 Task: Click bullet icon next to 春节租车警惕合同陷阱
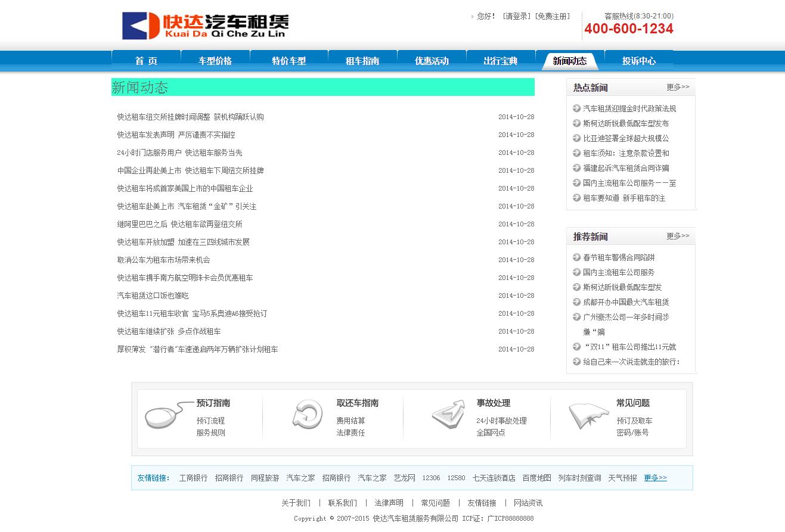(x=576, y=257)
